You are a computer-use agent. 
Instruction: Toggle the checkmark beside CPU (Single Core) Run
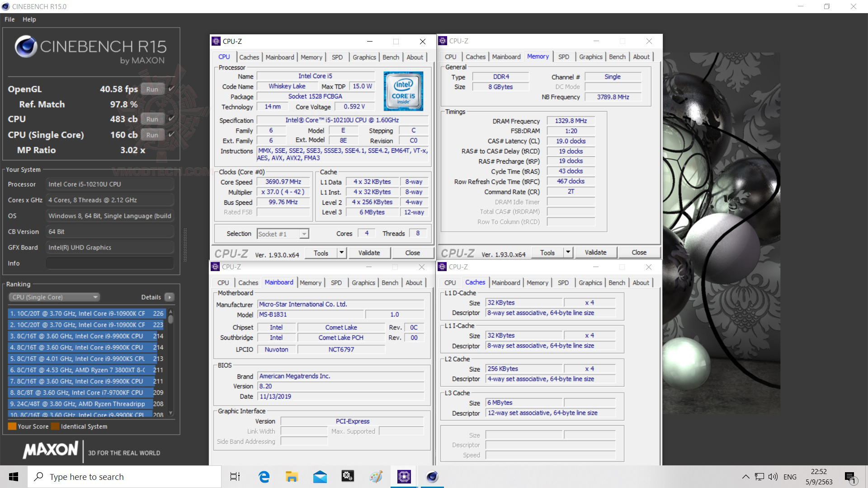pyautogui.click(x=170, y=135)
